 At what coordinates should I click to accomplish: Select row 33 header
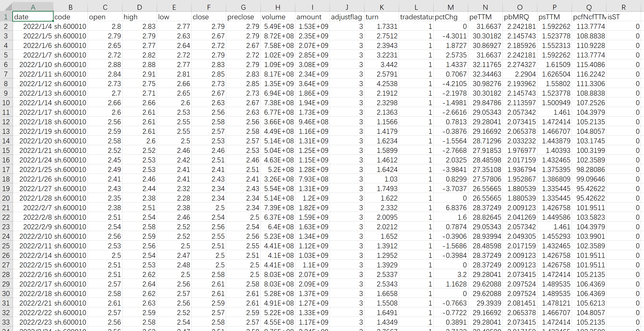6,322
